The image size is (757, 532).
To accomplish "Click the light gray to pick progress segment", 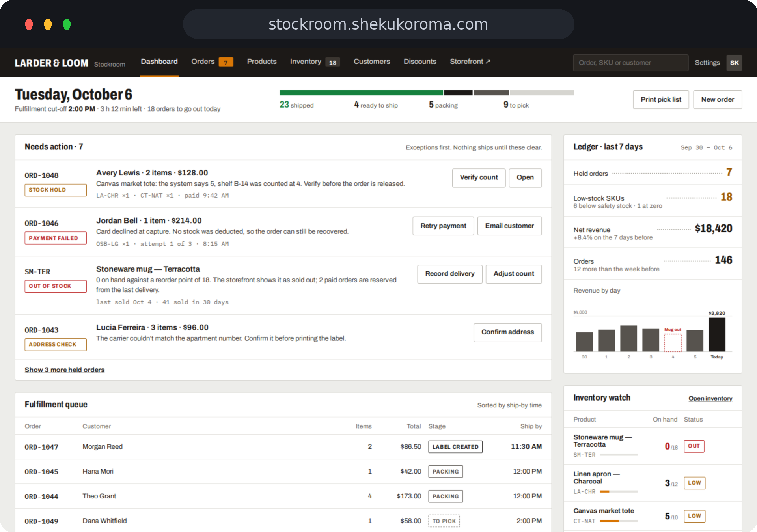I will click(x=542, y=93).
